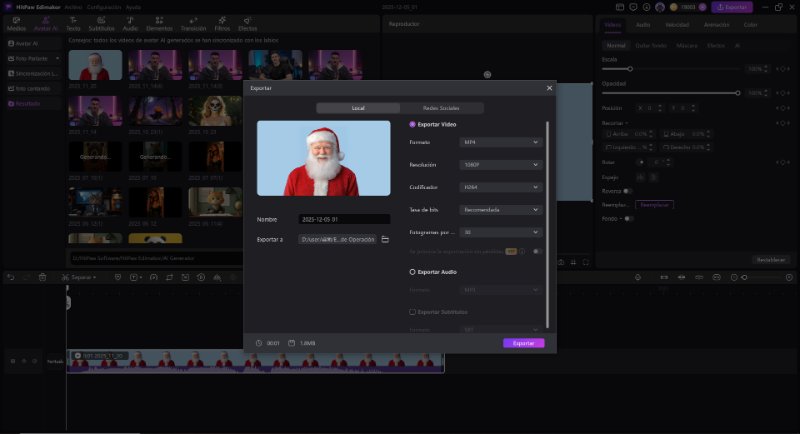The width and height of the screenshot is (800, 434).
Task: Open the Audio tool in top toolbar
Action: click(130, 23)
